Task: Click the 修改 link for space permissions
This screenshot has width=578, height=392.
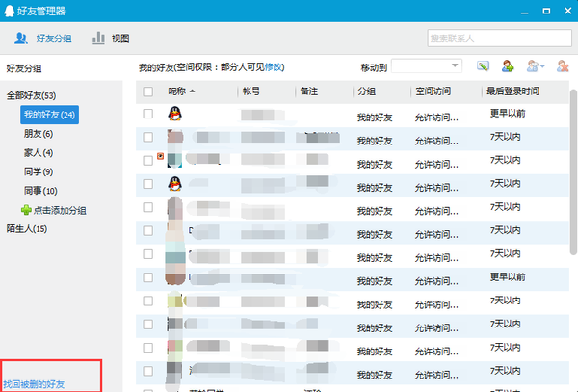Action: click(274, 67)
